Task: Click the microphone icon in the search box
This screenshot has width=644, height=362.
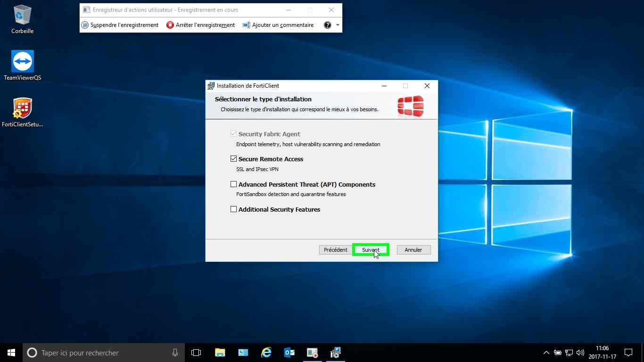Action: point(175,353)
